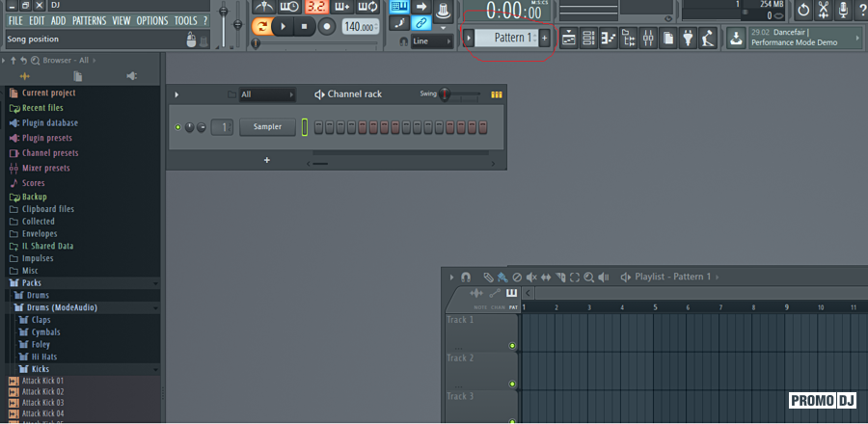
Task: Add a channel with plus button
Action: [x=267, y=160]
